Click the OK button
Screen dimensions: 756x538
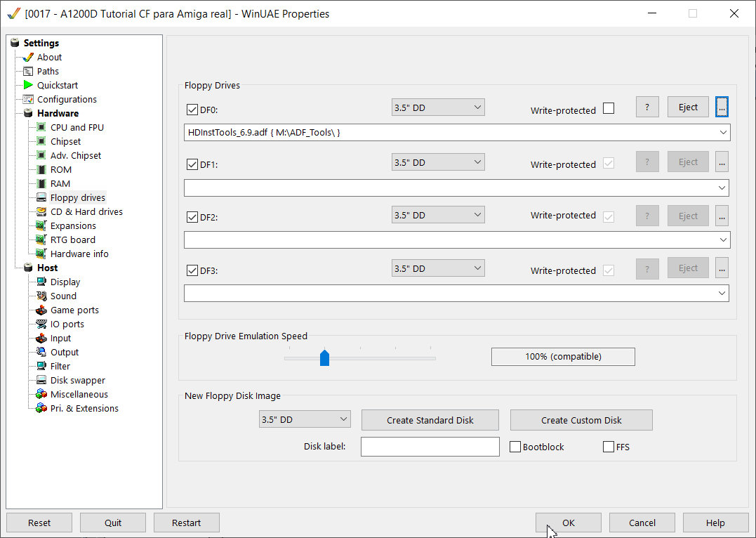pyautogui.click(x=569, y=523)
